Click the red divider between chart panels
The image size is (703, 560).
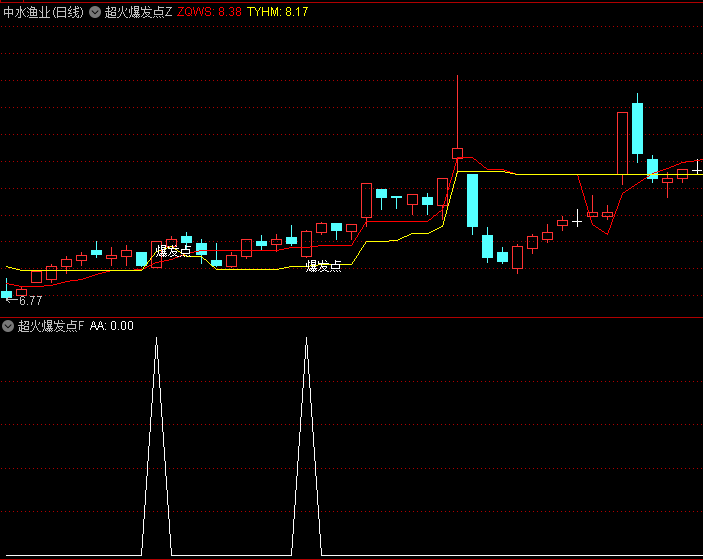[x=351, y=318]
